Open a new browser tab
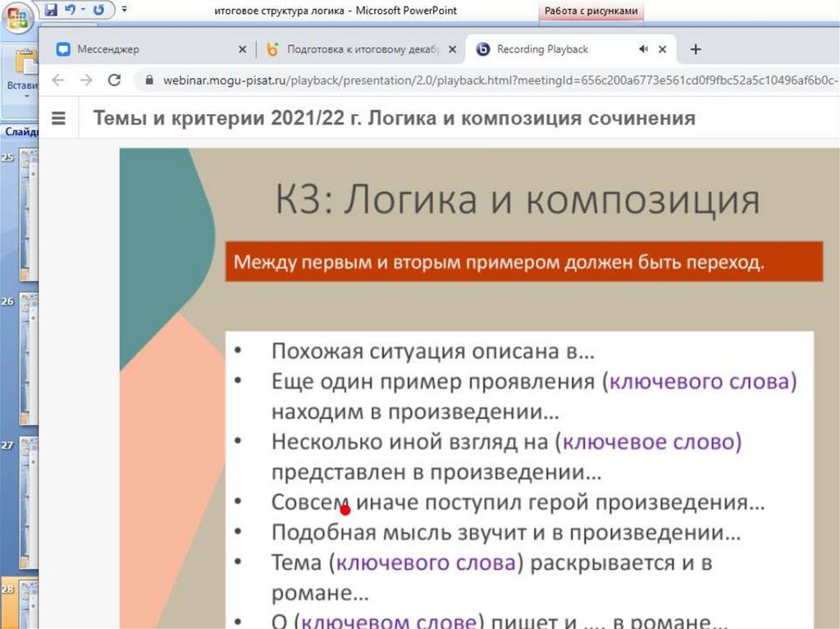 coord(696,49)
